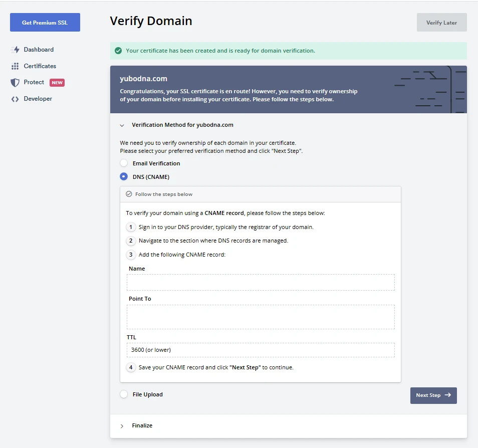Screen dimensions: 478x448
Task: Click the Dashboard lightning bolt icon
Action: [x=15, y=50]
